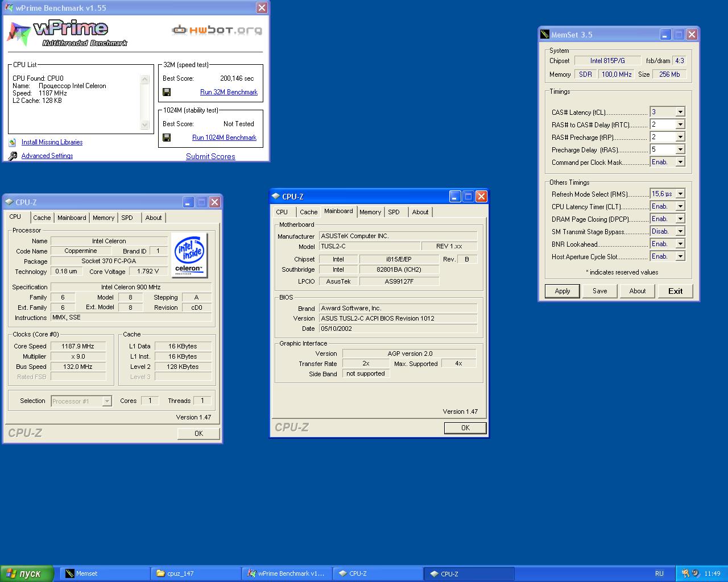Switch to second CPU-Z taskbar item
Screen dimensions: 728x582
tap(469, 573)
